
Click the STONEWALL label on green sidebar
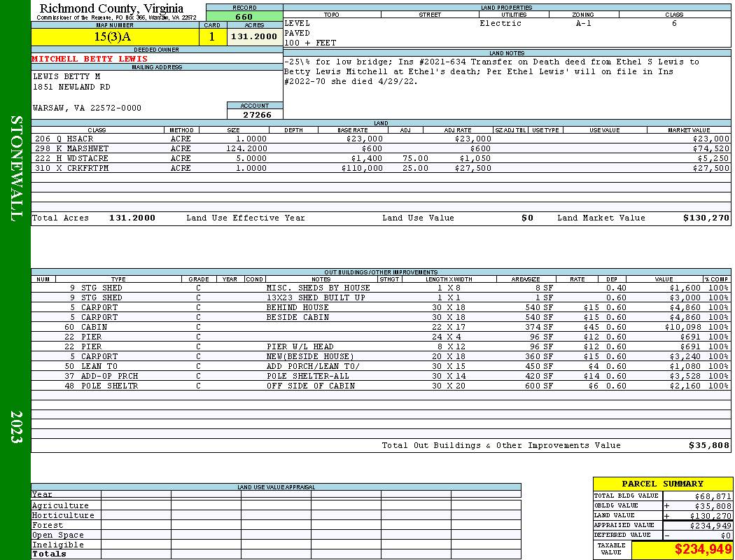(x=15, y=168)
